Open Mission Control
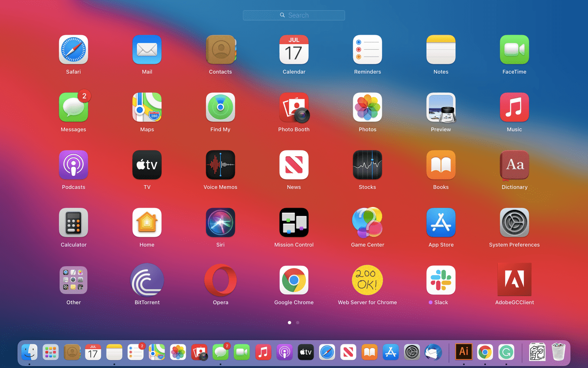The image size is (588, 368). (294, 222)
